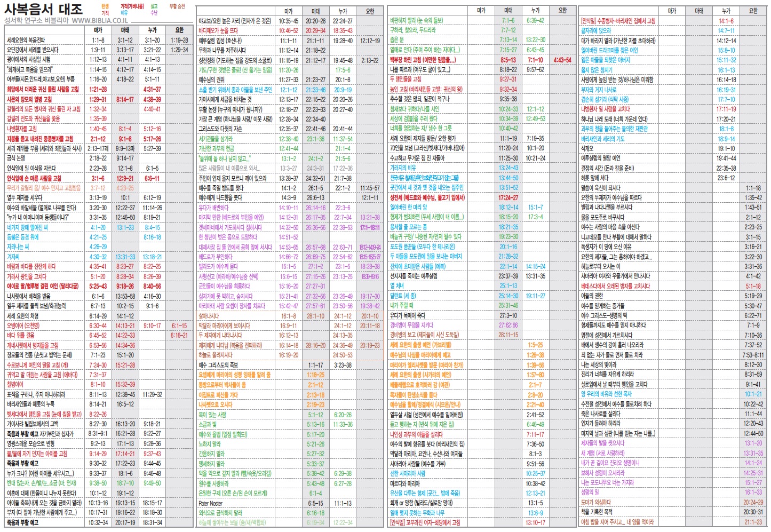Image resolution: width=771 pixels, height=532 pixels.
Task: Click the 사복음서 대조 title heading
Action: 44,9
